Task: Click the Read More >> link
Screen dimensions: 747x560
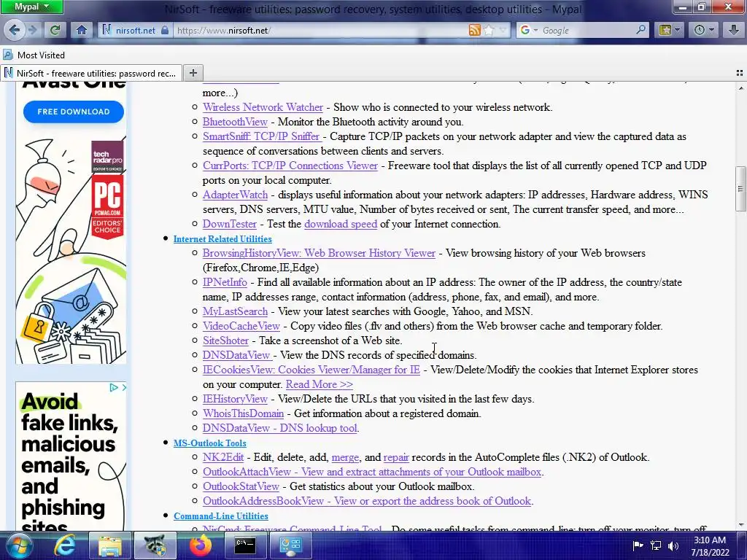Action: pos(320,384)
